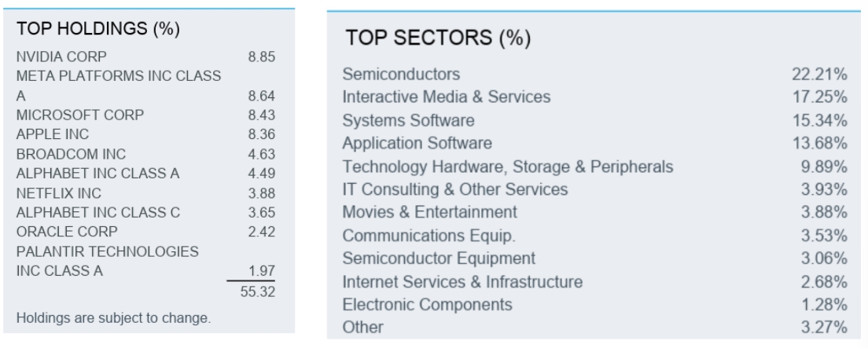Select IT Consulting & Other Services
868x348 pixels.
pyautogui.click(x=454, y=189)
